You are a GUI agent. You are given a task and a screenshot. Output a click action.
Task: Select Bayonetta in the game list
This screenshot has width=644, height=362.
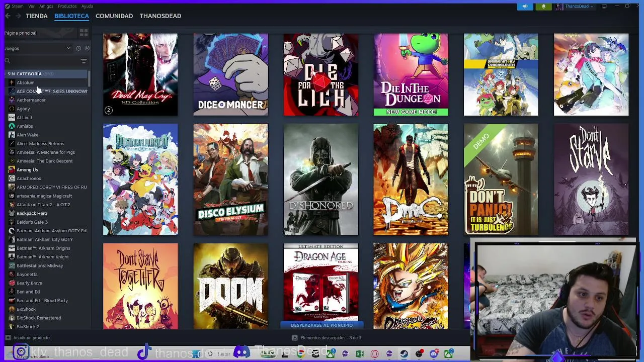[x=27, y=275]
